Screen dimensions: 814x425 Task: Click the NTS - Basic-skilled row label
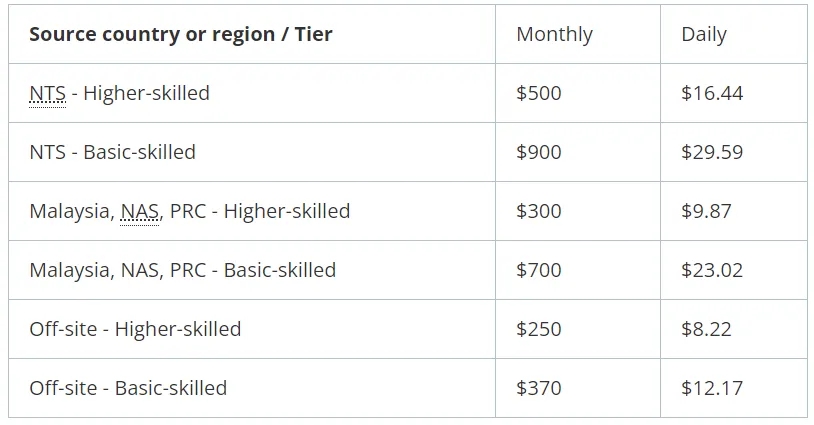113,152
